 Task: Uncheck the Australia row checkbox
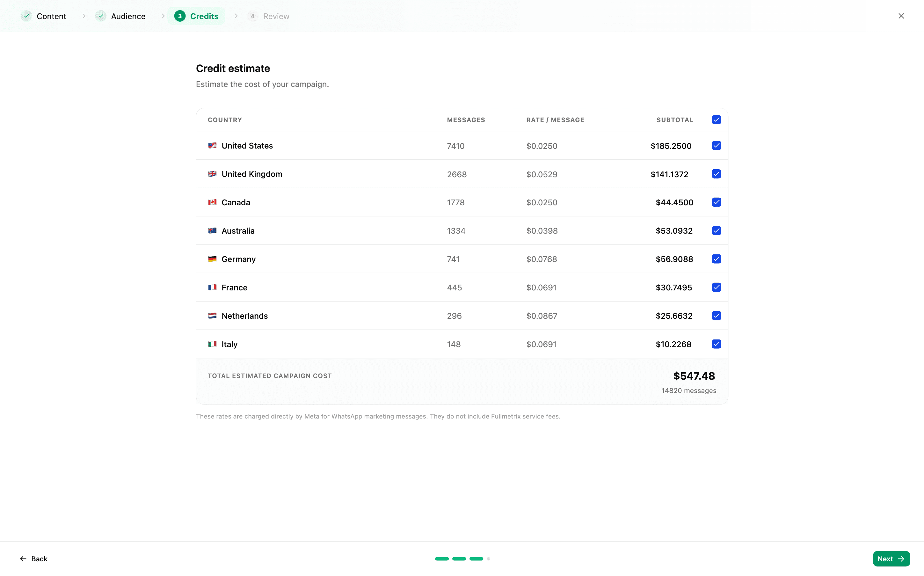[716, 231]
